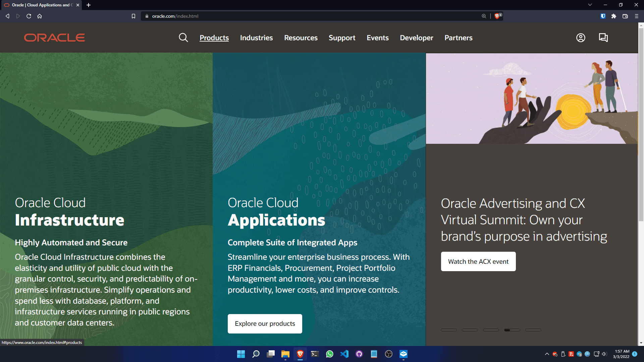Open the terminal from the taskbar
The image size is (644, 362).
pos(315,354)
